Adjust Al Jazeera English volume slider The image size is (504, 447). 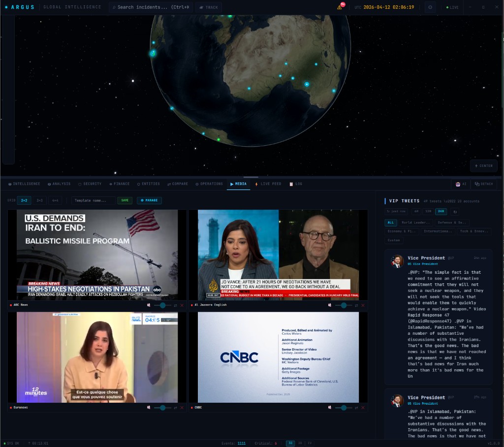tap(343, 305)
